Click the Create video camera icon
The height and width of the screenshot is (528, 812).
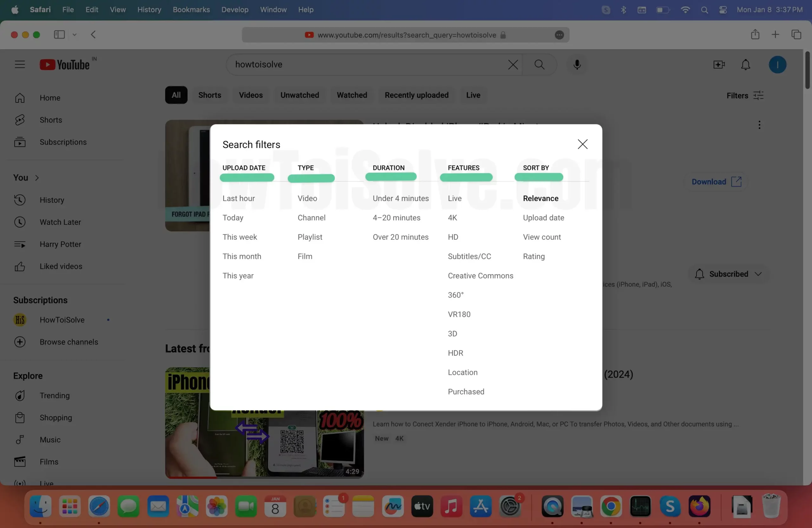[719, 64]
